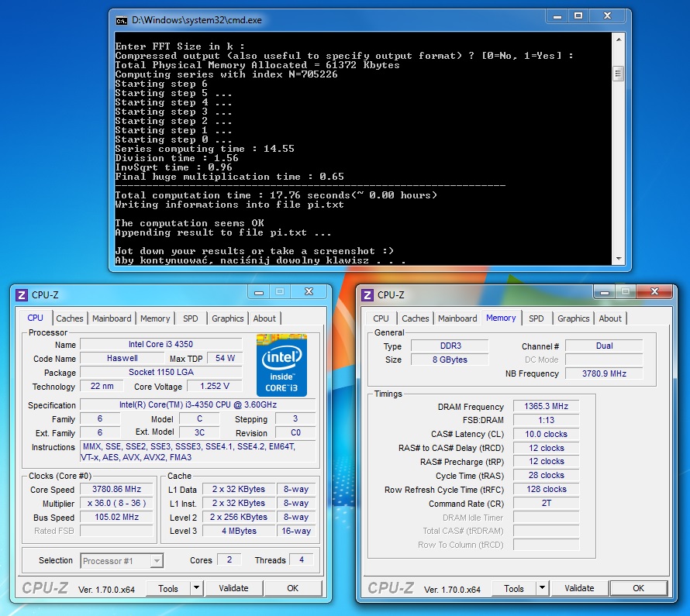Click OK button in left CPU-Z window

point(292,588)
